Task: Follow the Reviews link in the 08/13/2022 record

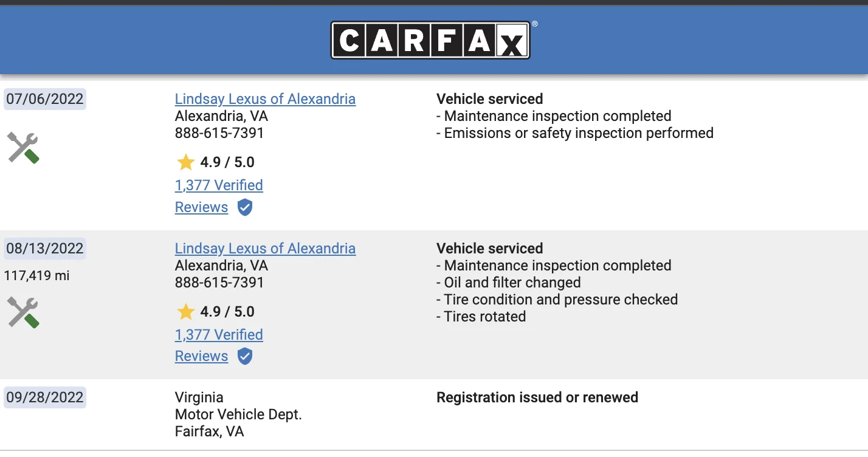Action: click(201, 356)
